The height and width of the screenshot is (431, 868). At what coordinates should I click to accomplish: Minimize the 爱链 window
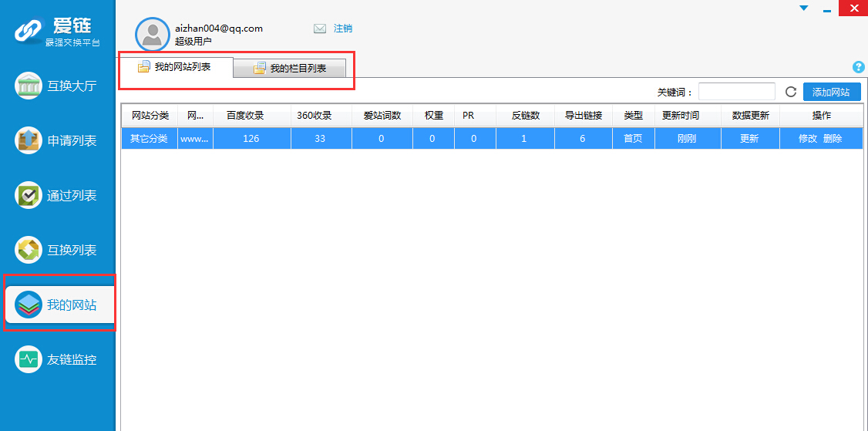[x=827, y=11]
